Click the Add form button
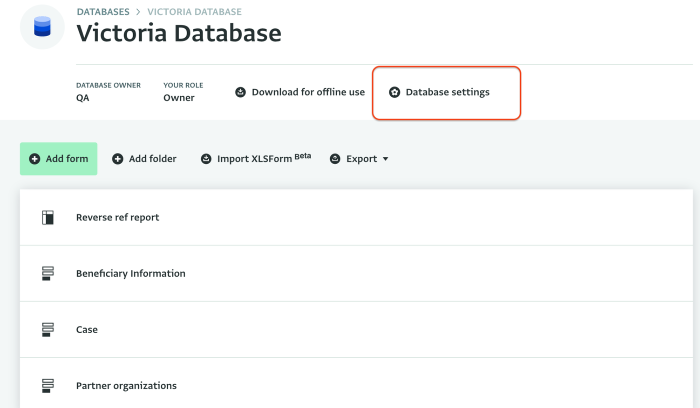700x408 pixels. tap(58, 159)
